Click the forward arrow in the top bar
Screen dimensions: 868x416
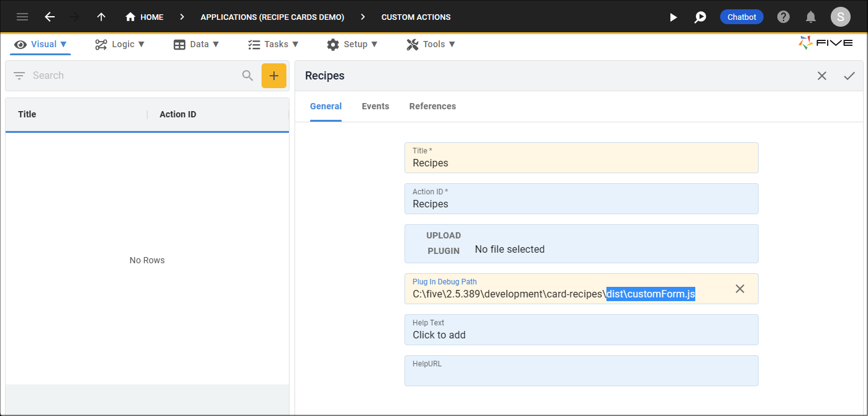pos(75,17)
